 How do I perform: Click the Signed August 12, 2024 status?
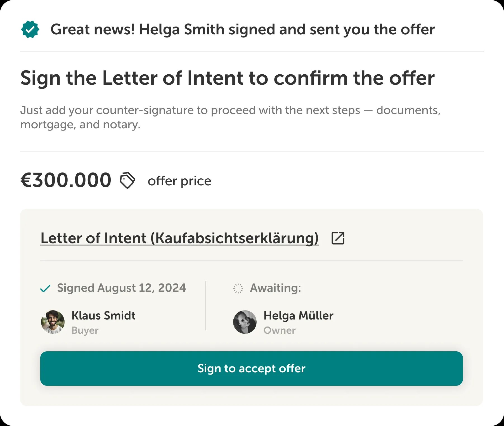[121, 288]
